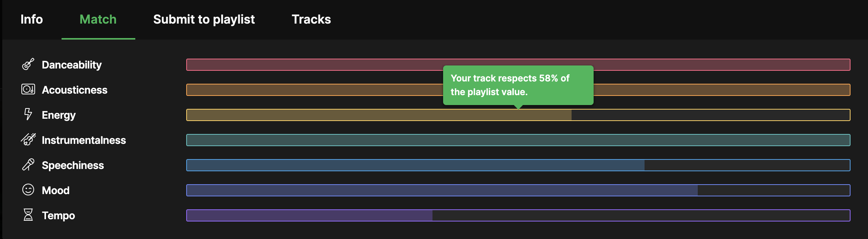Click the orange Acousticness match bar

point(518,90)
